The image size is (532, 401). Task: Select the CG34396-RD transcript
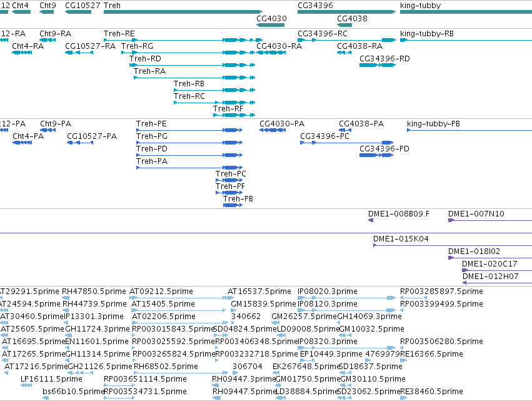[x=378, y=65]
